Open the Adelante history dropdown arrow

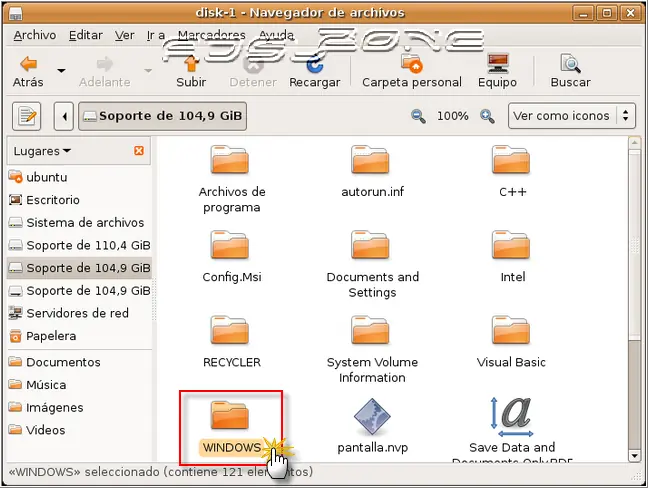[148, 71]
